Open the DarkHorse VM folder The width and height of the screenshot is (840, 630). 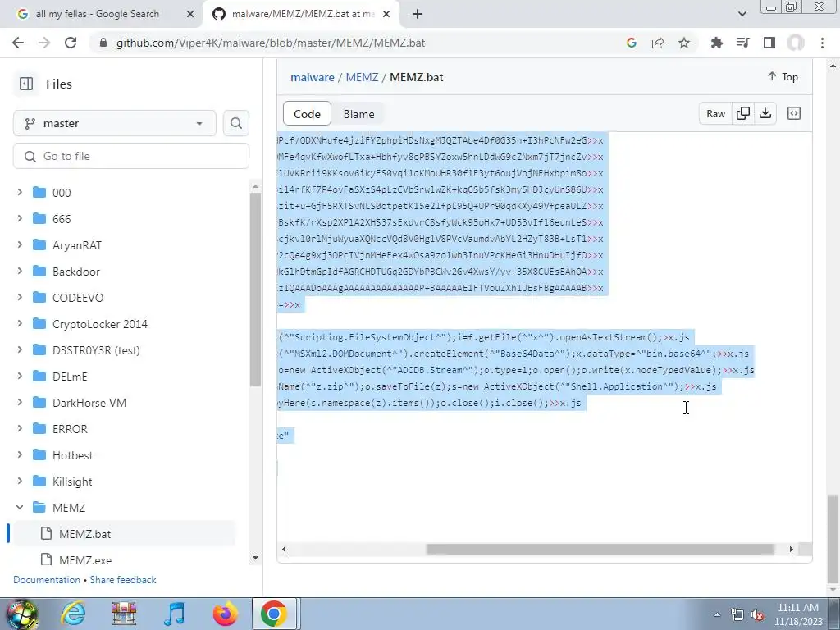89,403
